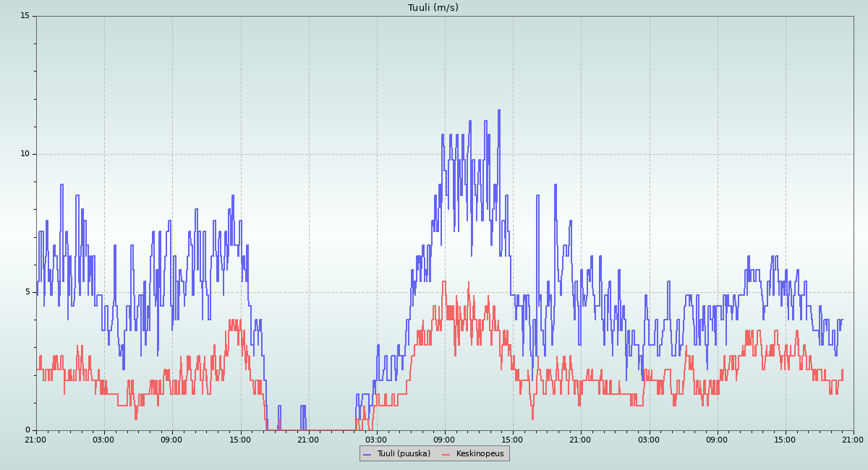
Task: Select the 15 label on the y-axis
Action: 25,16
